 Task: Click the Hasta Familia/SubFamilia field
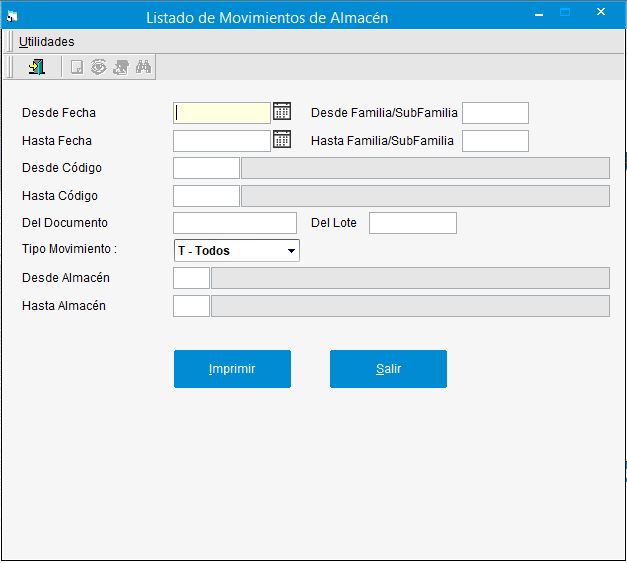point(495,141)
